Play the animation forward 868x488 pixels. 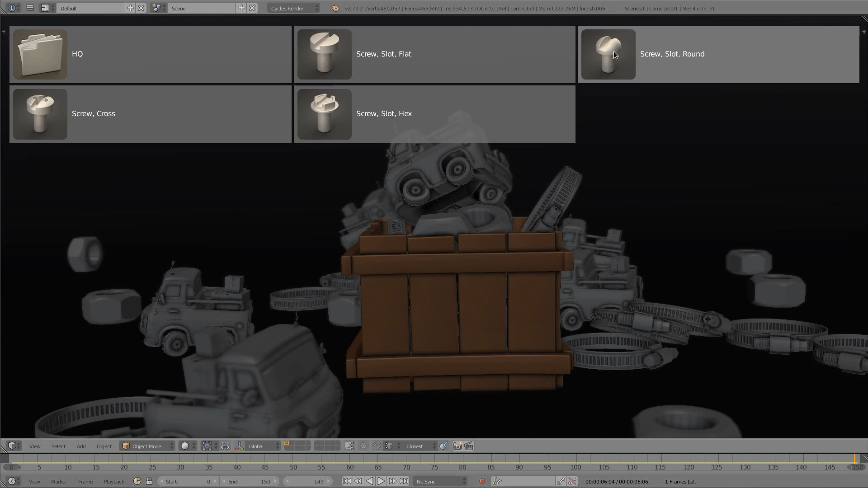[381, 481]
